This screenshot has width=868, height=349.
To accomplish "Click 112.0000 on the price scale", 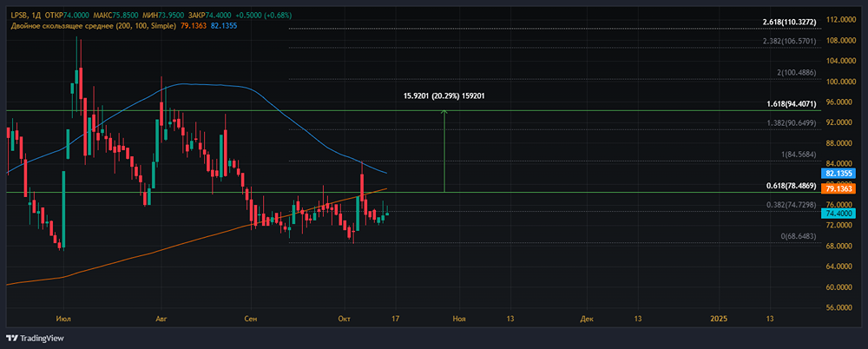I will click(x=842, y=21).
